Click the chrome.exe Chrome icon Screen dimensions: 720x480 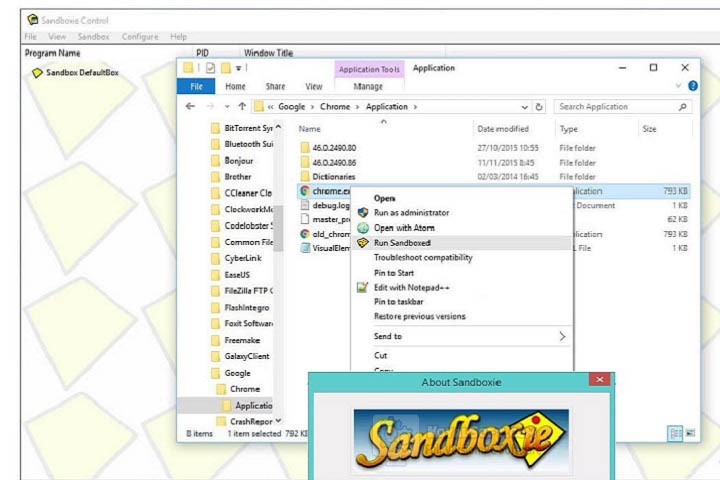coord(304,191)
